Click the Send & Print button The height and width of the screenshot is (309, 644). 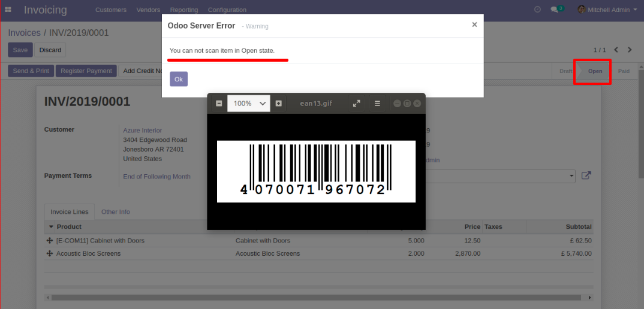[x=31, y=71]
